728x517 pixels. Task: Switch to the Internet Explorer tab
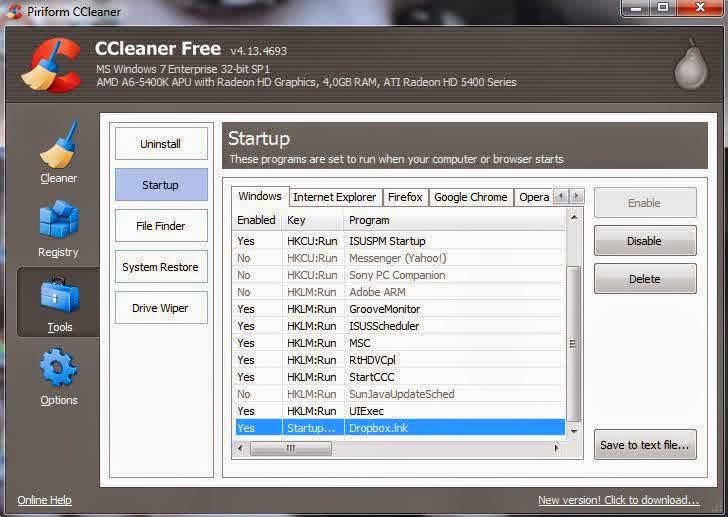(x=335, y=197)
